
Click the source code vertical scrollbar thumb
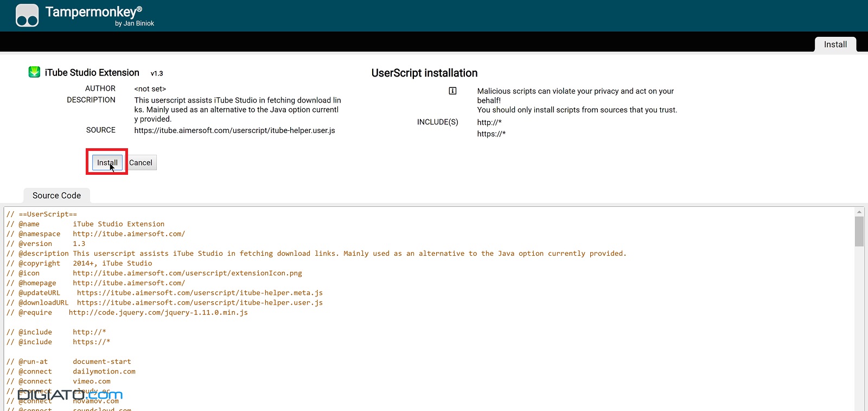coord(859,231)
